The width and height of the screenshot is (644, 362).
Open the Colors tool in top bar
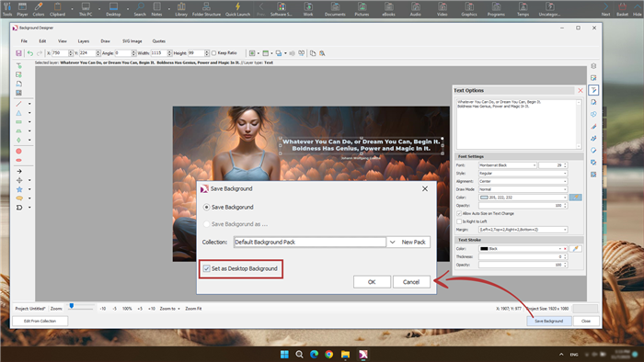point(39,8)
